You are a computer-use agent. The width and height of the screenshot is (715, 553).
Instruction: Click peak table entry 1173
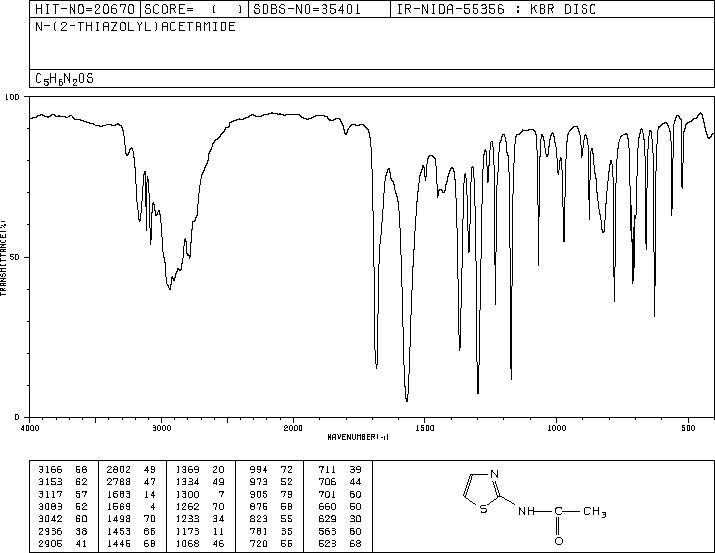pyautogui.click(x=187, y=531)
